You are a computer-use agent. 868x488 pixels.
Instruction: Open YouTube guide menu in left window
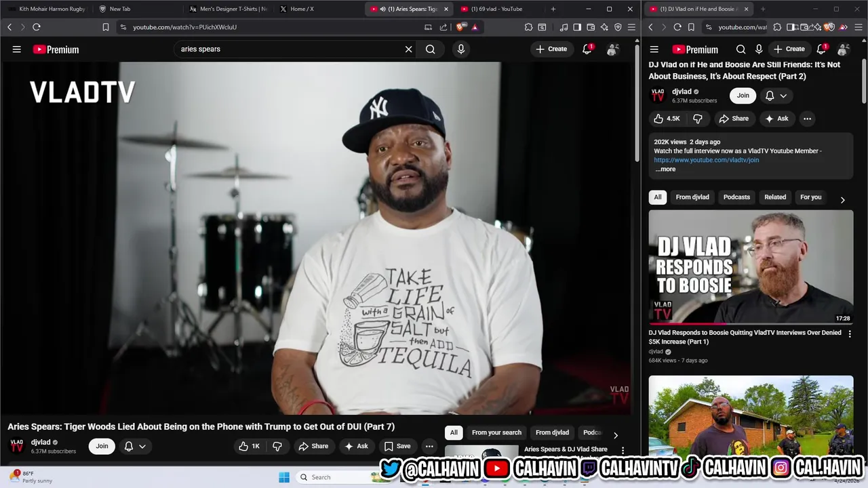coord(16,49)
